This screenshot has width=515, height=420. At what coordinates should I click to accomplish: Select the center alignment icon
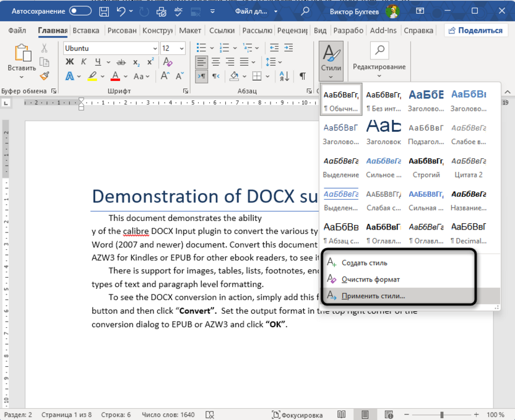click(x=215, y=62)
